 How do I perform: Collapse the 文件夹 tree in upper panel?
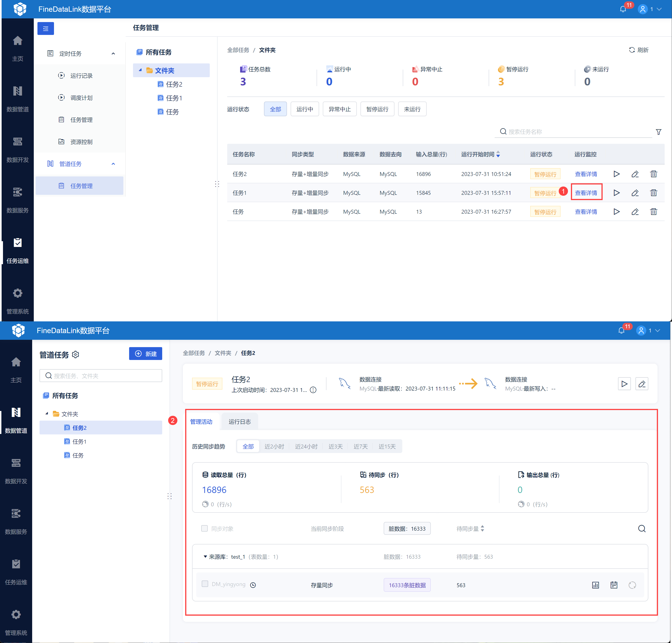coord(140,70)
